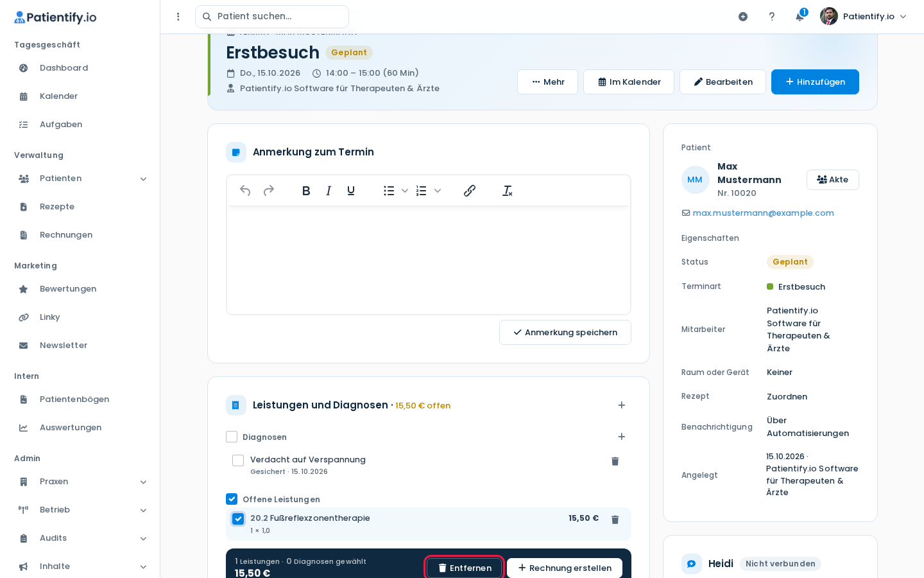Add a new diagnosis with the plus icon
924x578 pixels.
621,437
